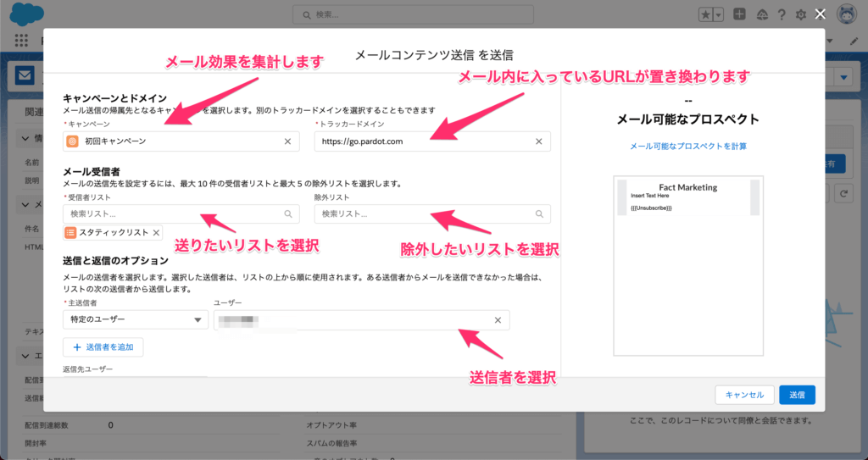
Task: Click the スタティックリスト list icon
Action: [x=70, y=233]
